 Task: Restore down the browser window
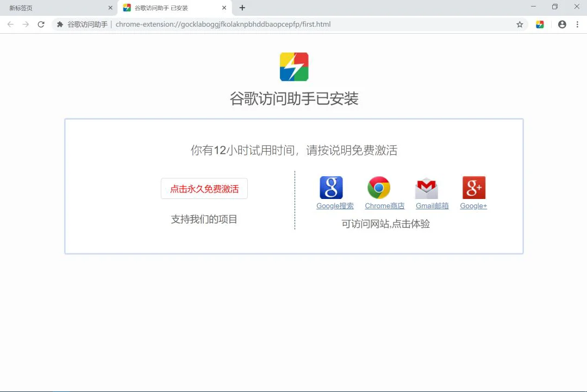tap(555, 7)
